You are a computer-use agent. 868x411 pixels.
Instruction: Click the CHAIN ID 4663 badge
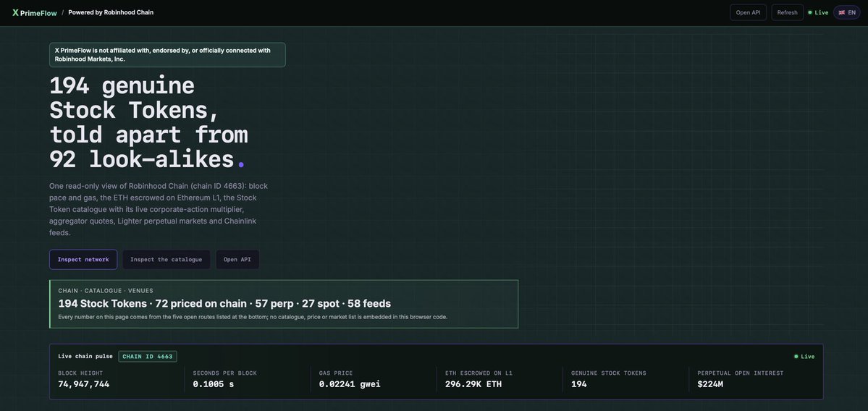coord(148,356)
